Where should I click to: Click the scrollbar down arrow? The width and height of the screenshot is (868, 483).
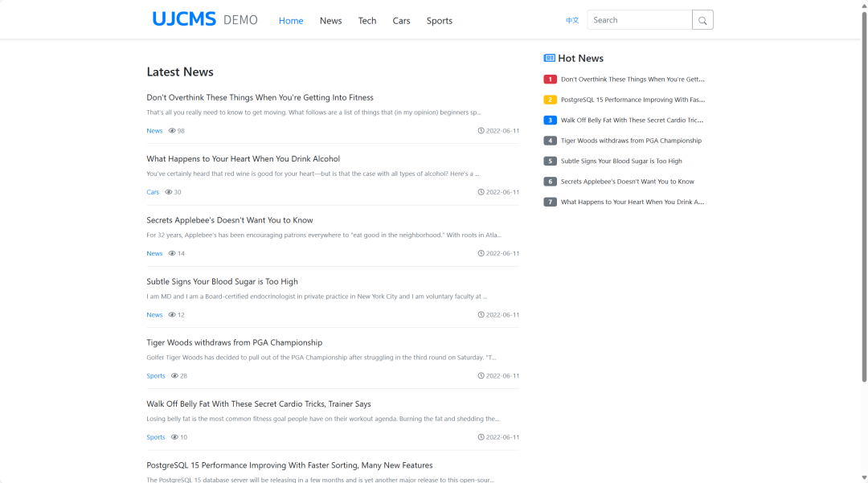coord(864,478)
